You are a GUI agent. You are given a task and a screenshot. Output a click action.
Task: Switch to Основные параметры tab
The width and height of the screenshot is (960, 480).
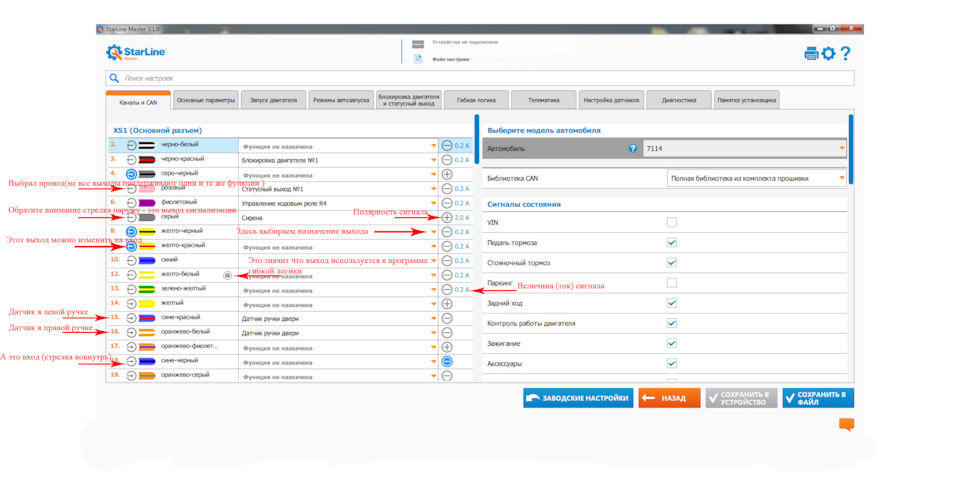tap(206, 100)
